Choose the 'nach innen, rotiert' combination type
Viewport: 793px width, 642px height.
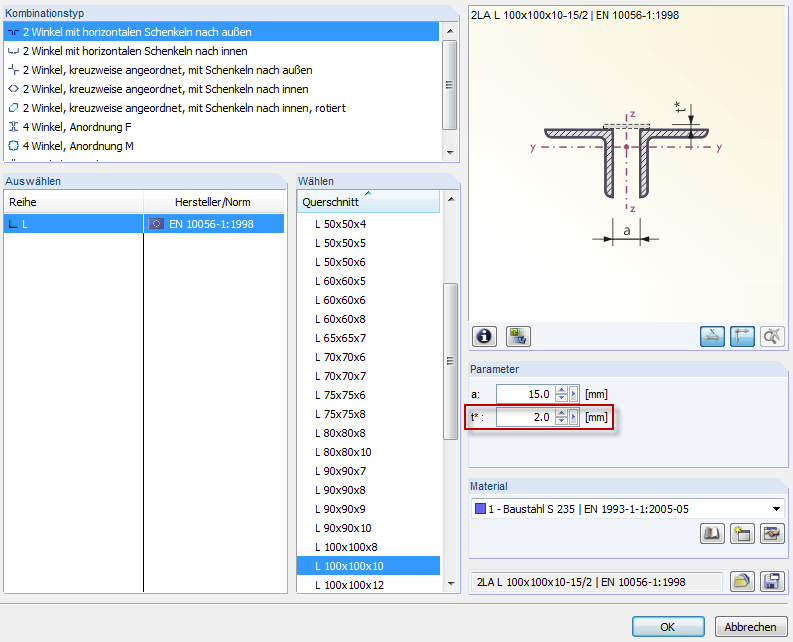pyautogui.click(x=222, y=108)
